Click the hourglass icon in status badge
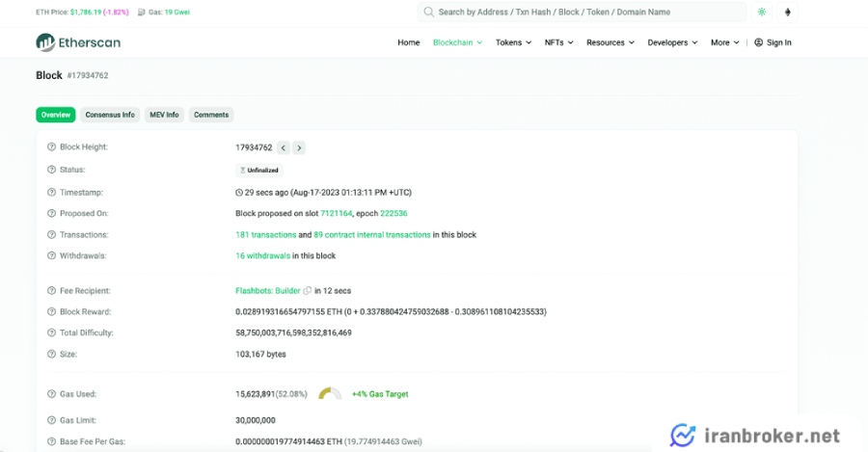This screenshot has width=868, height=452. 242,171
